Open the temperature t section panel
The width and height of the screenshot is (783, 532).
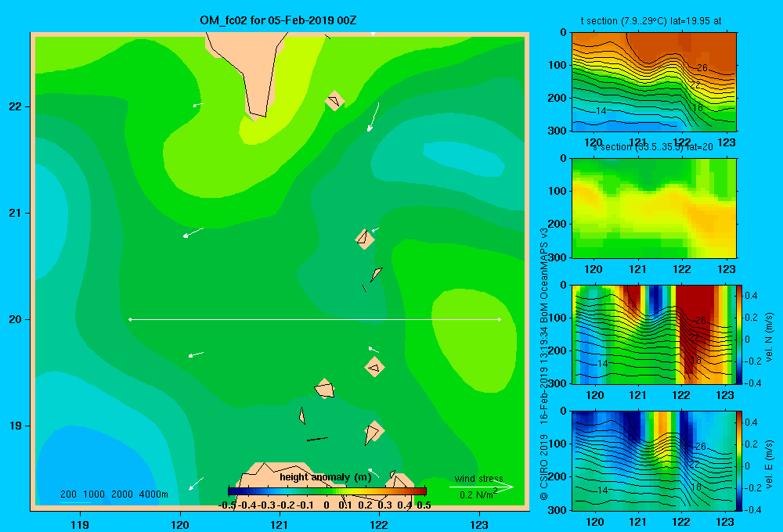tap(654, 81)
